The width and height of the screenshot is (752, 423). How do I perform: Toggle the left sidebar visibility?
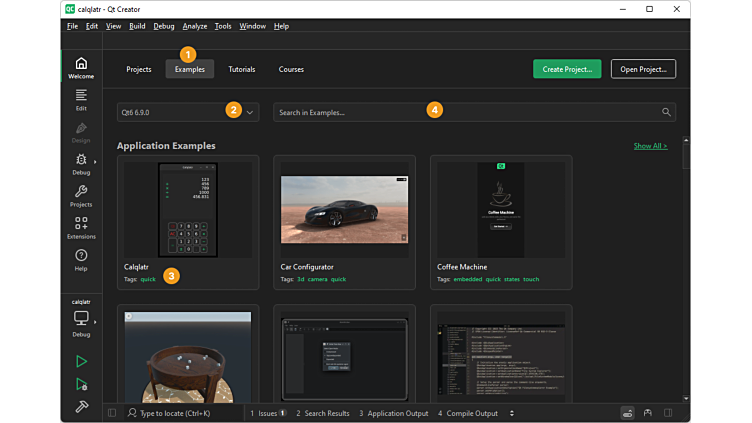pos(111,412)
